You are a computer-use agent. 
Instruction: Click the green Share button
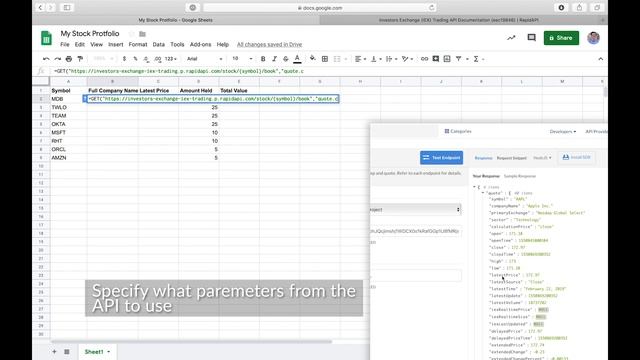561,38
